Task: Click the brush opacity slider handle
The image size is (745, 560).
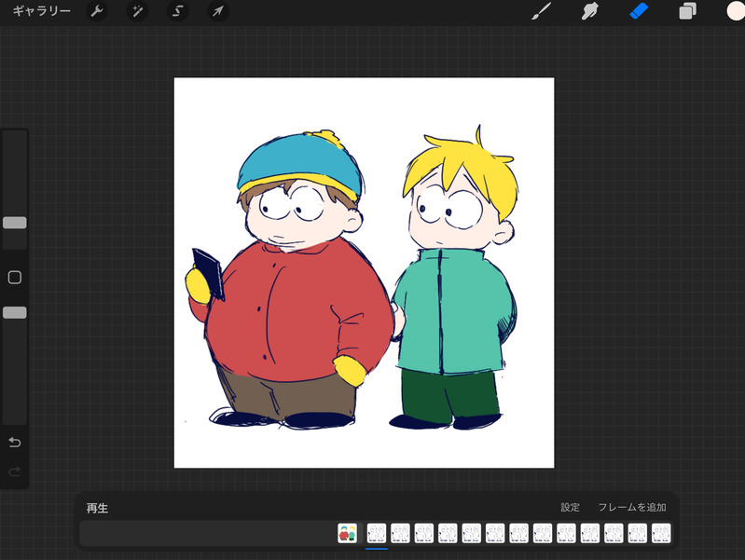Action: (x=15, y=312)
